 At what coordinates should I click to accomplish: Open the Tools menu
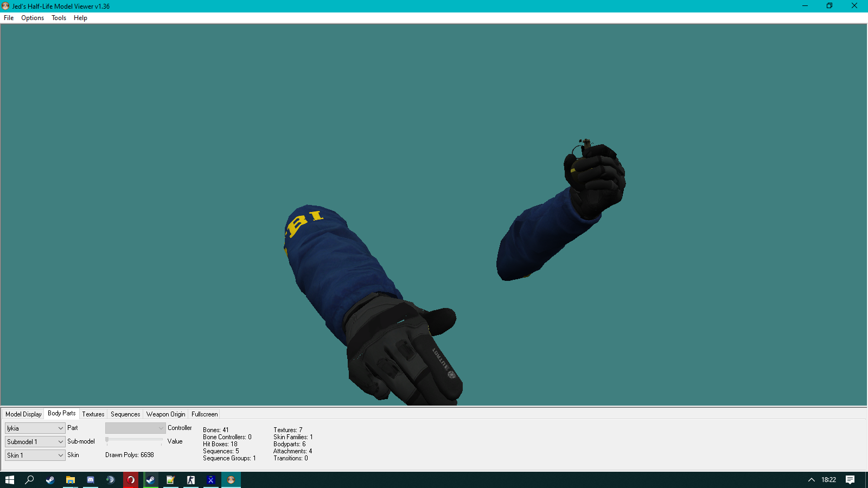[59, 18]
